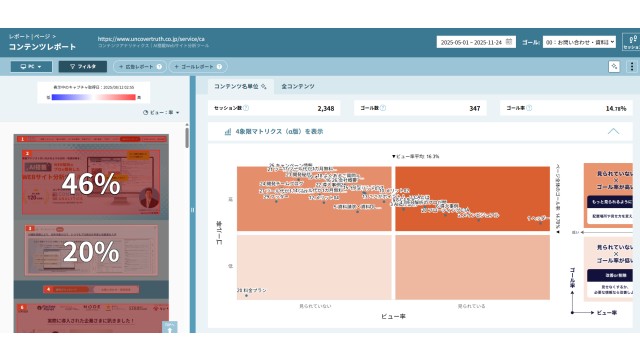Switch to the 全コンテンツ tab
This screenshot has height=360, width=640.
(x=298, y=87)
